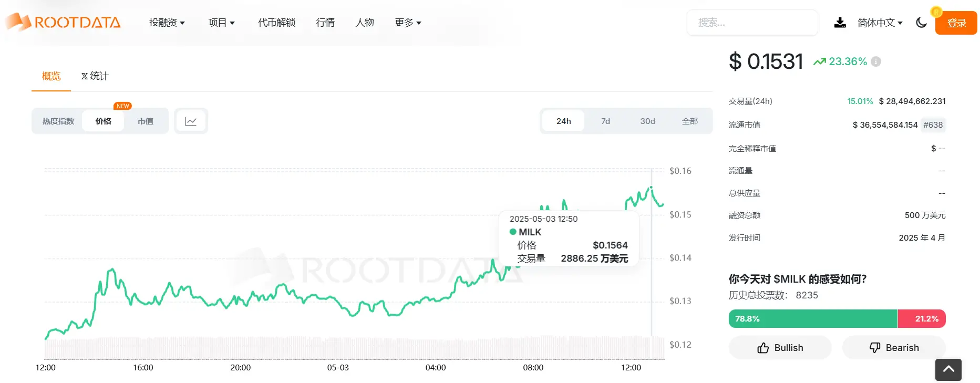This screenshot has height=383, width=980.
Task: Click the $ 36,554,584.154 market cap value
Action: (885, 125)
